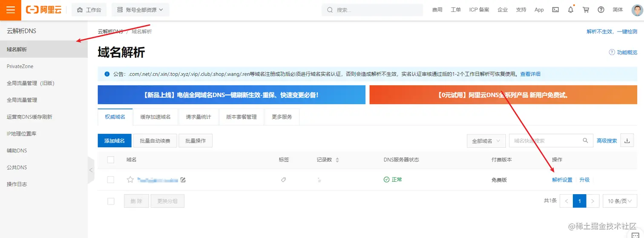Click 添加域名 button
Screen dimensions: 644x238
point(115,141)
